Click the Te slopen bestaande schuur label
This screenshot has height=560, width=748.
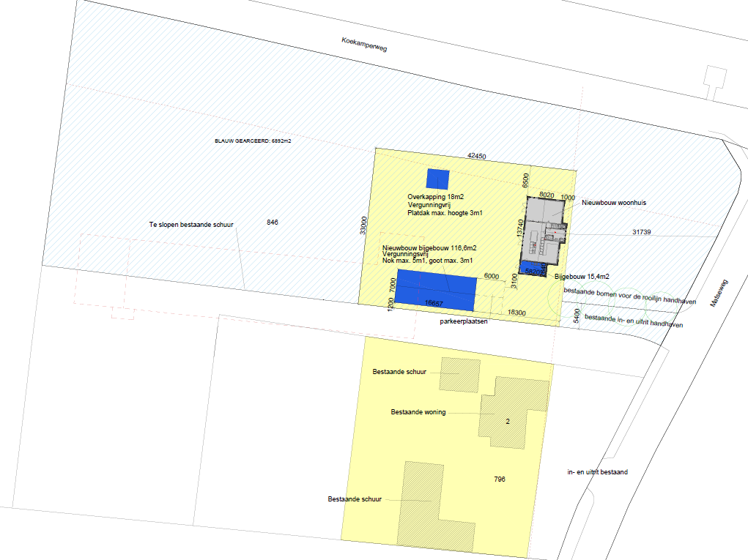pyautogui.click(x=190, y=225)
